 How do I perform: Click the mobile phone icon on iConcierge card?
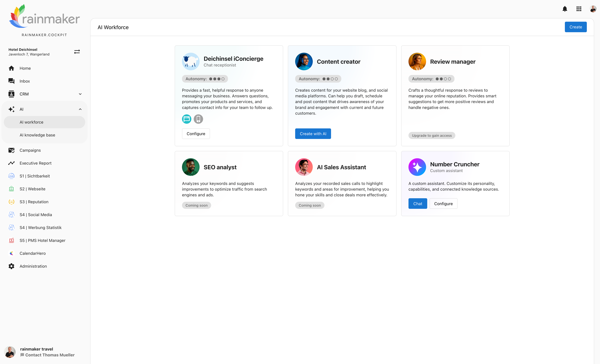[x=198, y=119]
